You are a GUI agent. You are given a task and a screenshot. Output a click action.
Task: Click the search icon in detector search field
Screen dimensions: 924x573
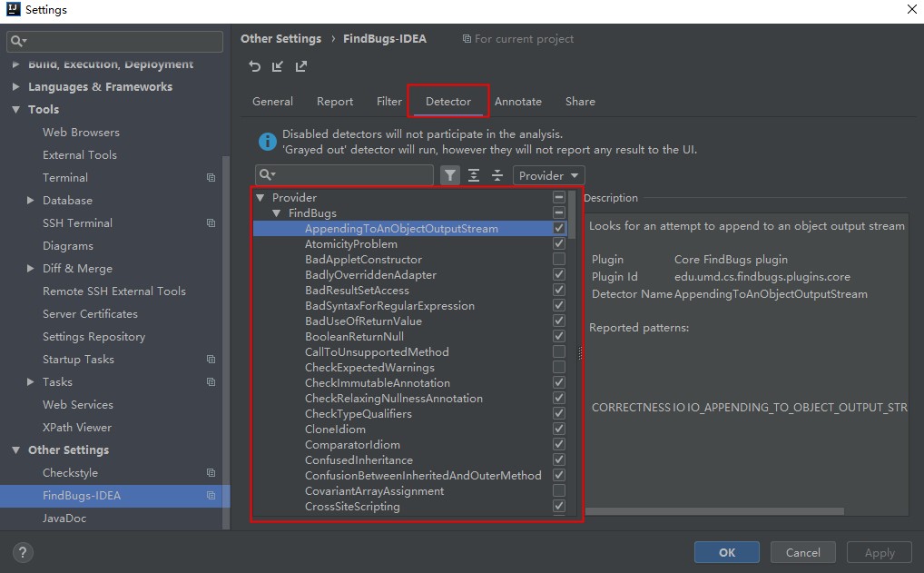[267, 174]
